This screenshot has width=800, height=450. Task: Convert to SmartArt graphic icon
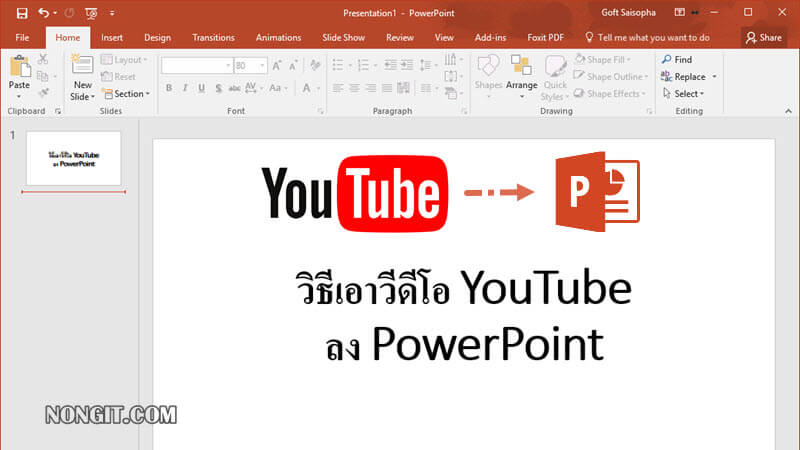click(453, 93)
